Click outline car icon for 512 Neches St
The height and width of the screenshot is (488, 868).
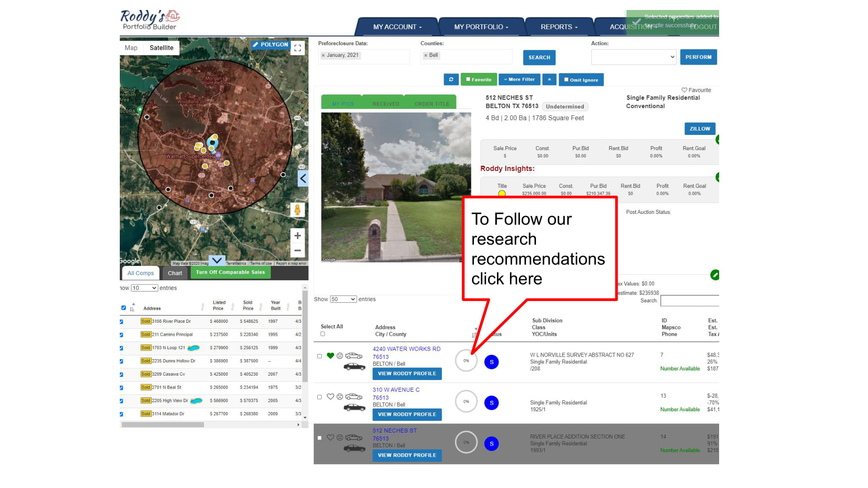pos(354,437)
